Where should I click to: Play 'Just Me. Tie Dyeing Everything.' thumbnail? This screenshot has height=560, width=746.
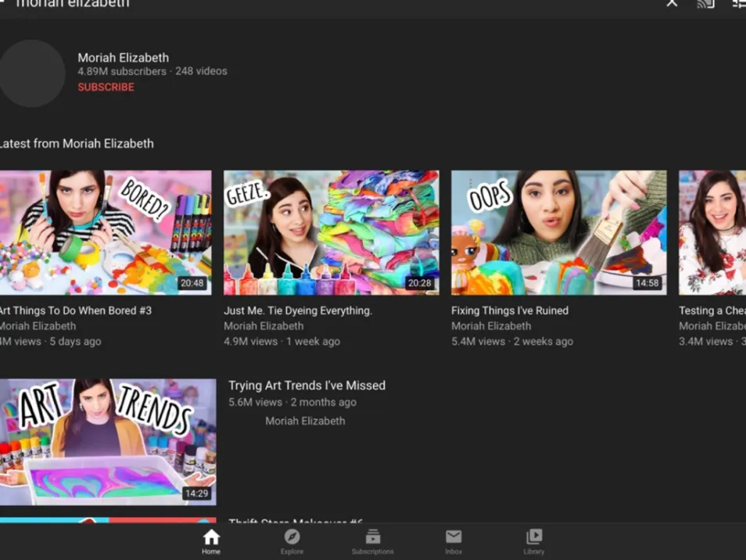coord(331,232)
